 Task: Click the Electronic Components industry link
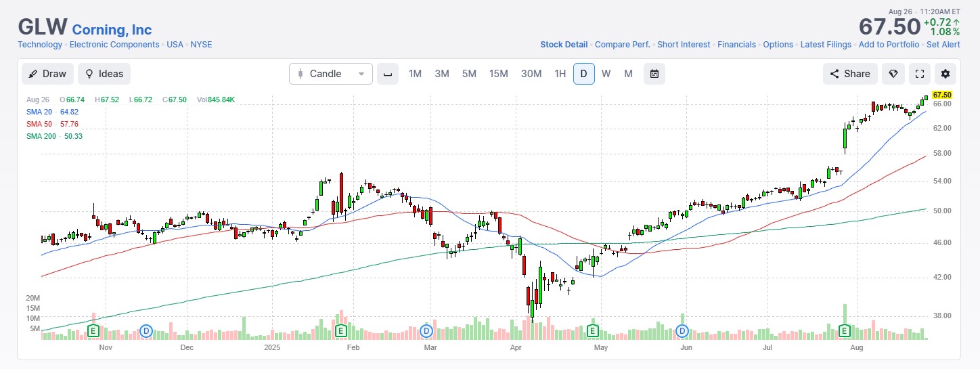[x=114, y=45]
